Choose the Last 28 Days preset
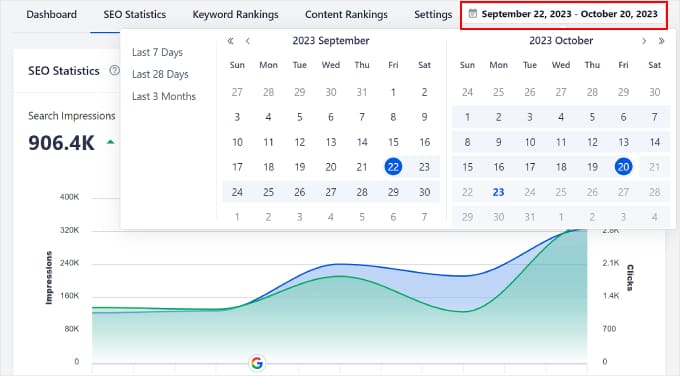The width and height of the screenshot is (680, 376). pyautogui.click(x=160, y=74)
